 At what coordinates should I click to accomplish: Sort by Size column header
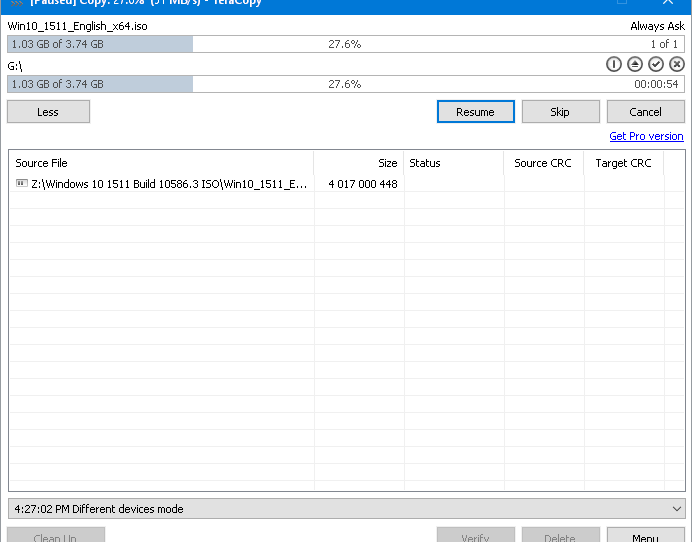point(359,163)
